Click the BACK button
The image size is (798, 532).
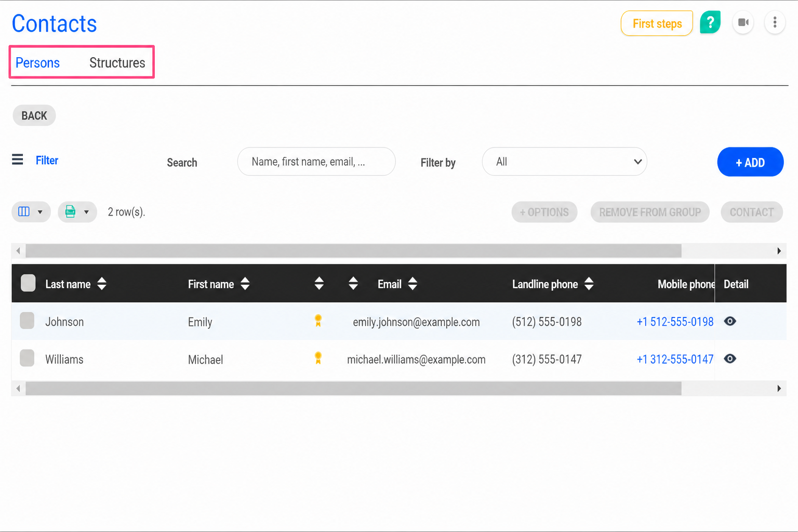point(34,115)
